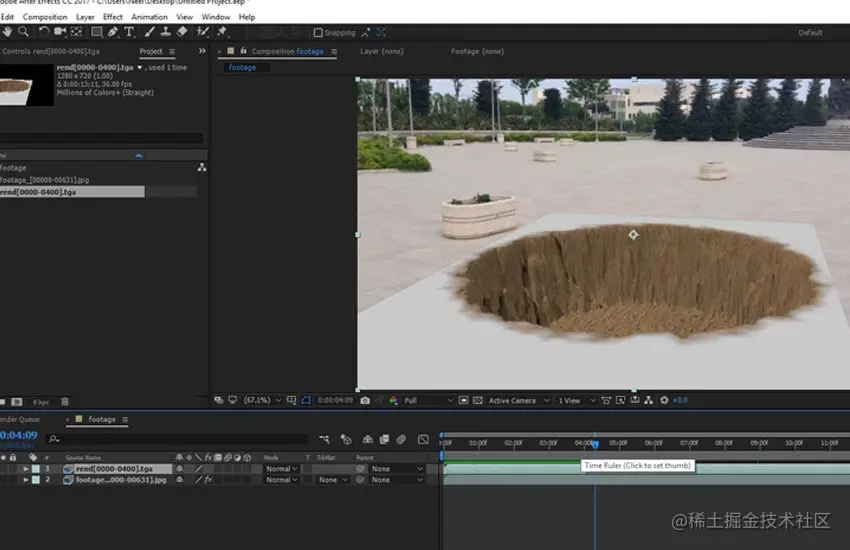Select the Eraser tool
Viewport: 850px width, 550px height.
(182, 33)
